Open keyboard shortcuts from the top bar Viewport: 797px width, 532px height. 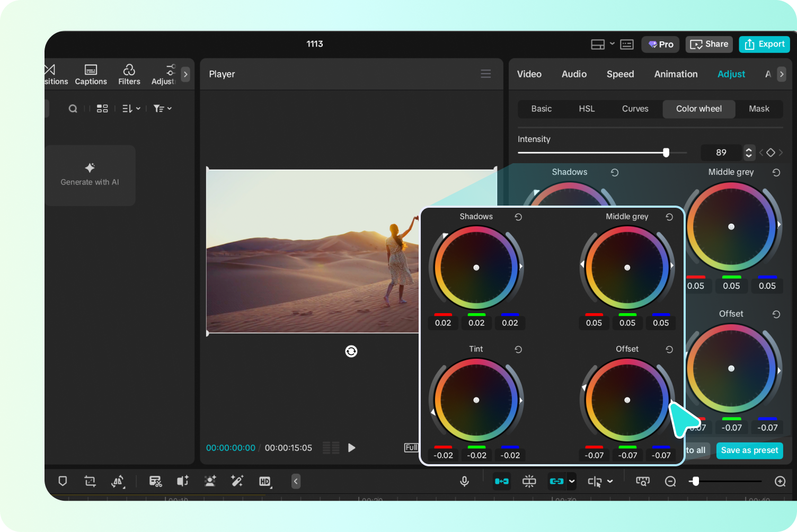point(626,44)
